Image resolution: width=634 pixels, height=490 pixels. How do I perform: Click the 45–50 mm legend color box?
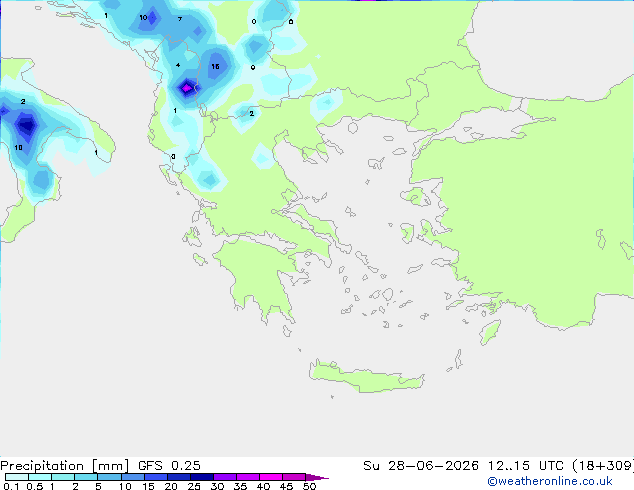click(x=294, y=477)
